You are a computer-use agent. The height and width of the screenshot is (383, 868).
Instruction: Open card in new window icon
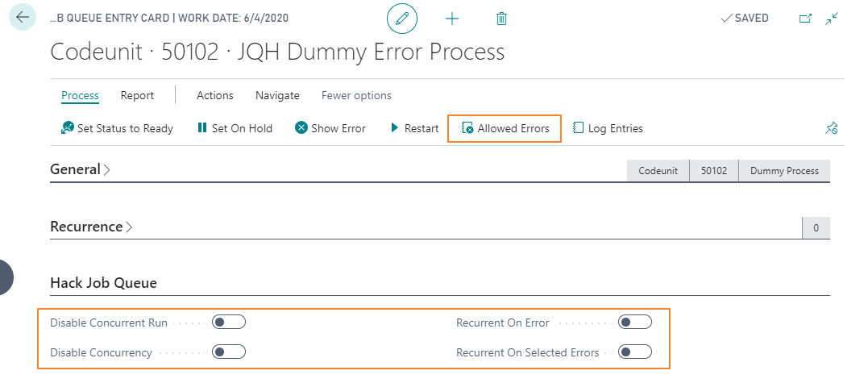805,19
